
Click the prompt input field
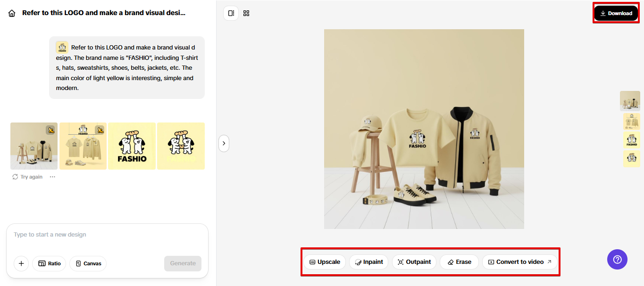(107, 234)
